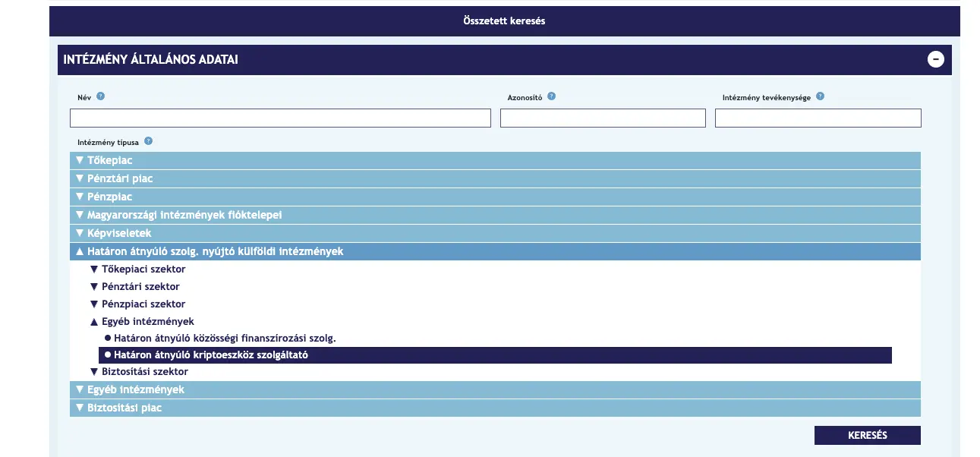Screen dimensions: 980x457
Task: Click help icon next to Intézmény tevékenysége
Action: pyautogui.click(x=820, y=96)
